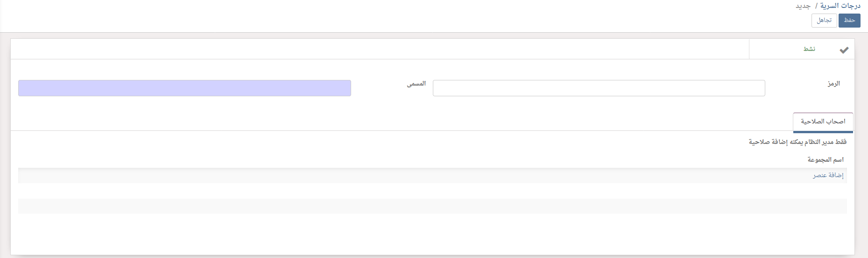The height and width of the screenshot is (258, 868).
Task: Open the اصحاب الصلاحية tab
Action: (x=823, y=122)
